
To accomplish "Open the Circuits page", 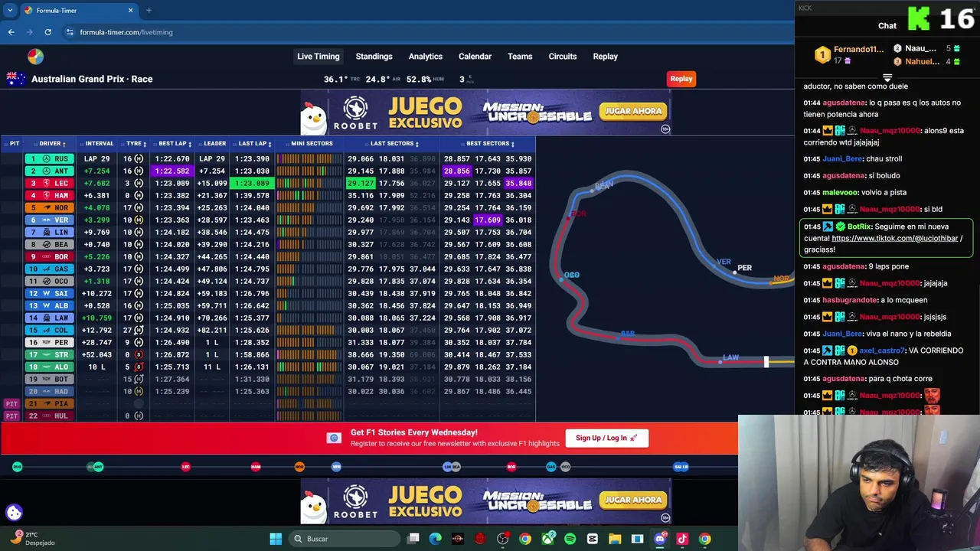I will 562,56.
